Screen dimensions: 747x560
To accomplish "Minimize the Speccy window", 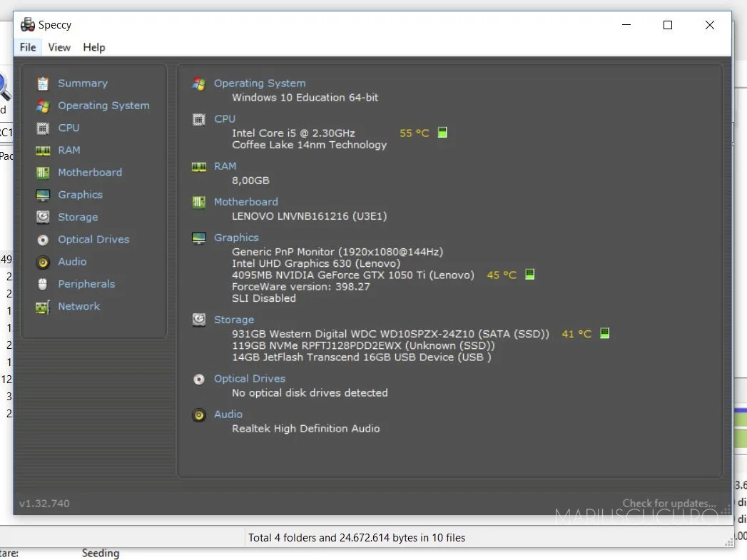I will [x=626, y=25].
